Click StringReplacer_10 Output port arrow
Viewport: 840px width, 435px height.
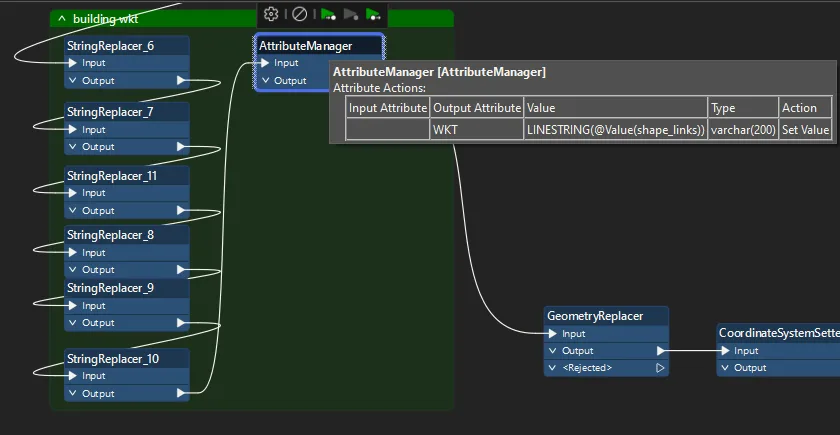click(x=181, y=394)
